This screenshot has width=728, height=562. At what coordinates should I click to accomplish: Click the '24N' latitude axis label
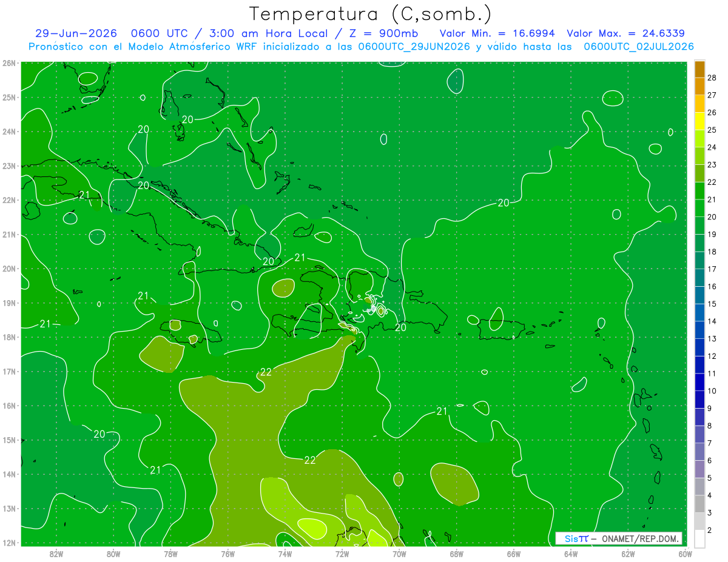(9, 132)
